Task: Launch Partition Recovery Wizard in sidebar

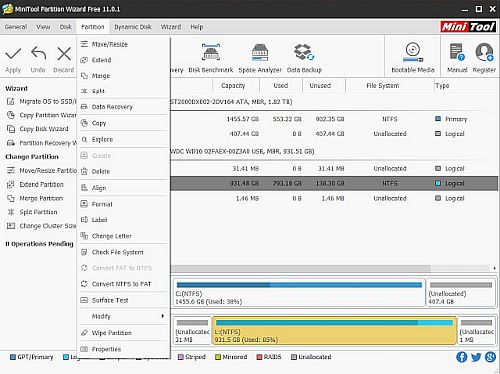Action: point(41,143)
